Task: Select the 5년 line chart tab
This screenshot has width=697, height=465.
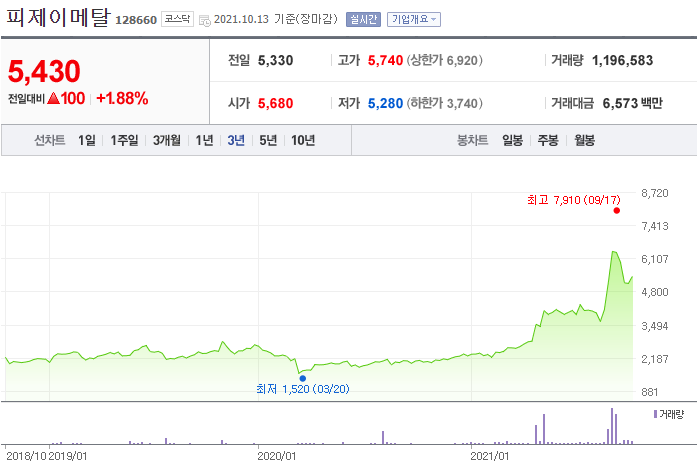Action: tap(268, 140)
